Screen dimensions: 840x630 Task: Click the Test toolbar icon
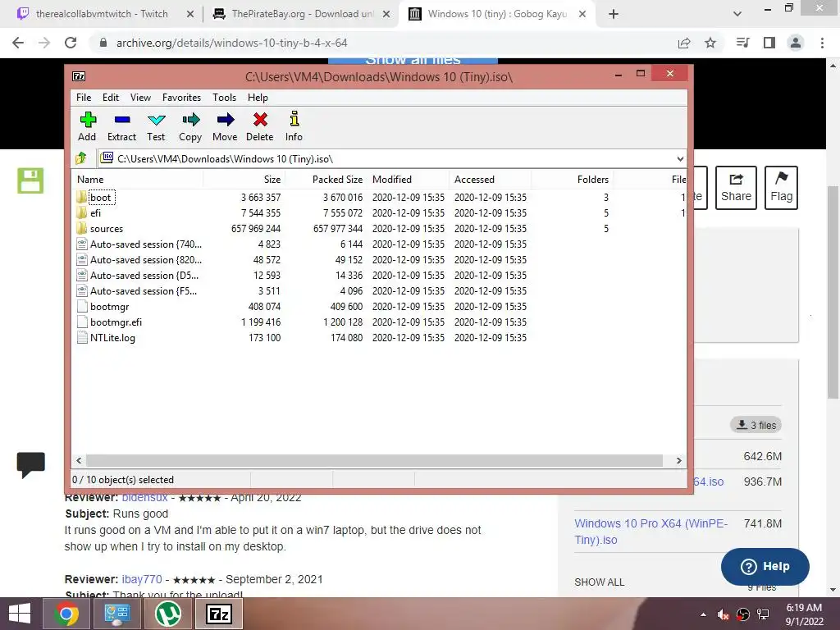[156, 126]
